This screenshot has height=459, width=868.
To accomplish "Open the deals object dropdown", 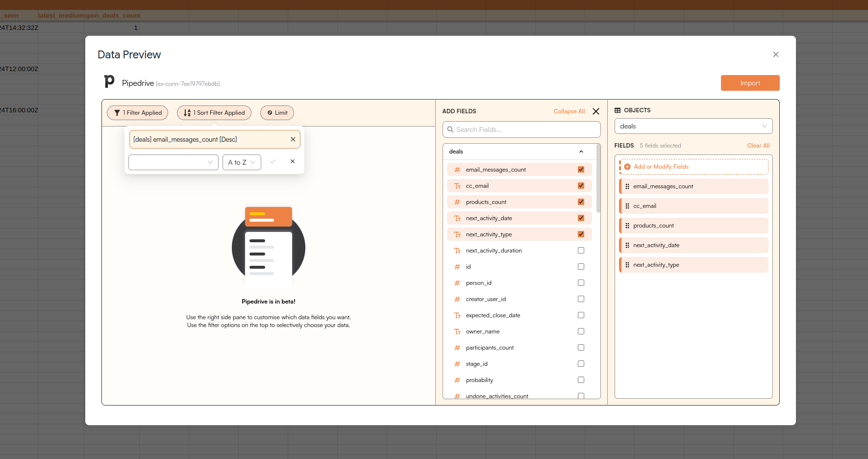I will click(694, 126).
